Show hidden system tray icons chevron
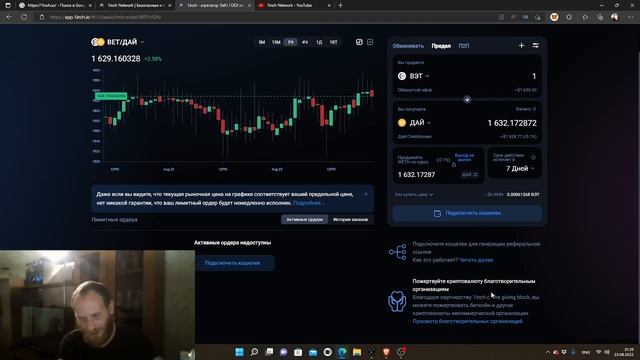The width and height of the screenshot is (640, 360). [548, 352]
